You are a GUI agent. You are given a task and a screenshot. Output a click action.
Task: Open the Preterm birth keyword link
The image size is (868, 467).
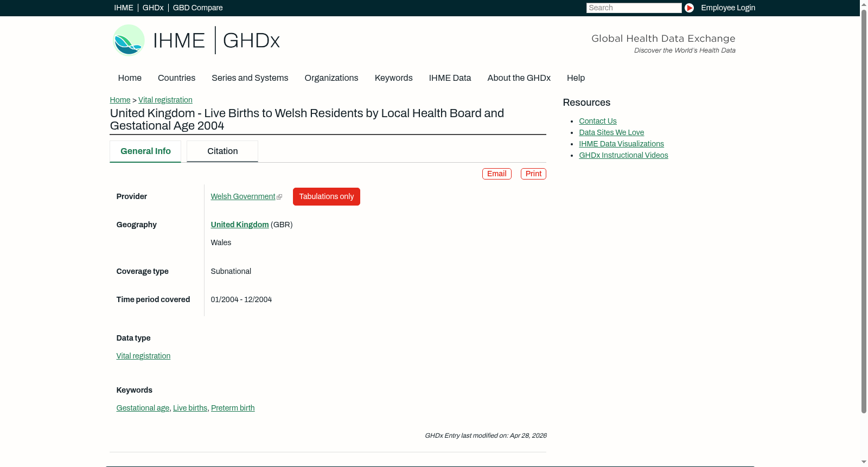pos(233,408)
